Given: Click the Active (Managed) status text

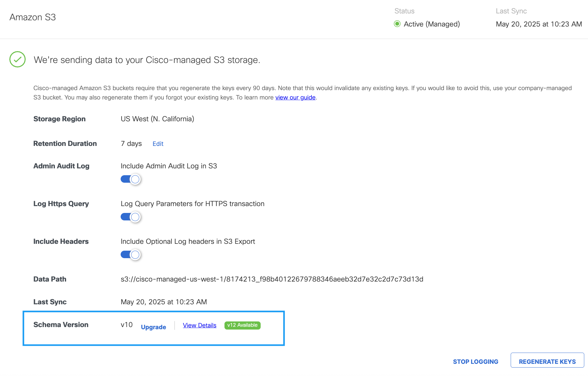Looking at the screenshot, I should pos(432,24).
